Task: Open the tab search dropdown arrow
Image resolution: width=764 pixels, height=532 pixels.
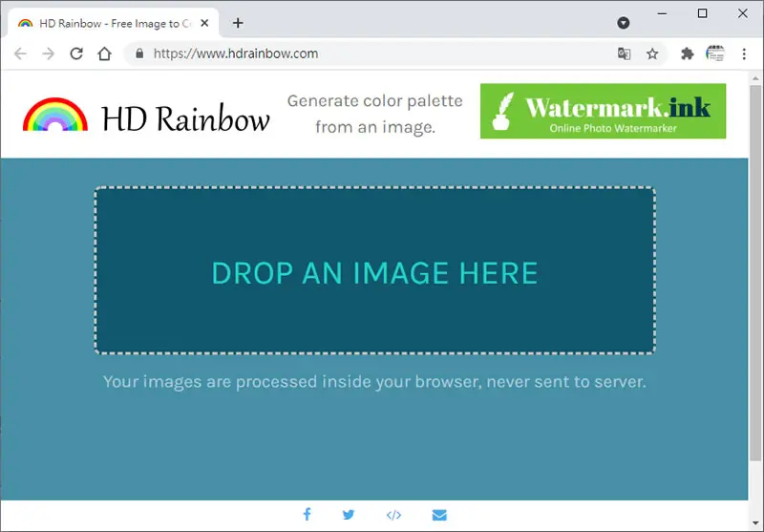Action: click(x=624, y=23)
